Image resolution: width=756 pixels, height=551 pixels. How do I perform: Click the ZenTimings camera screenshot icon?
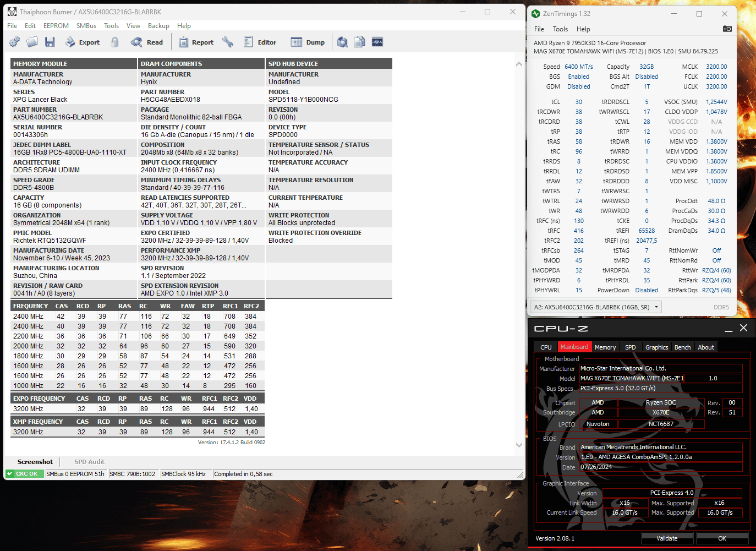[727, 29]
